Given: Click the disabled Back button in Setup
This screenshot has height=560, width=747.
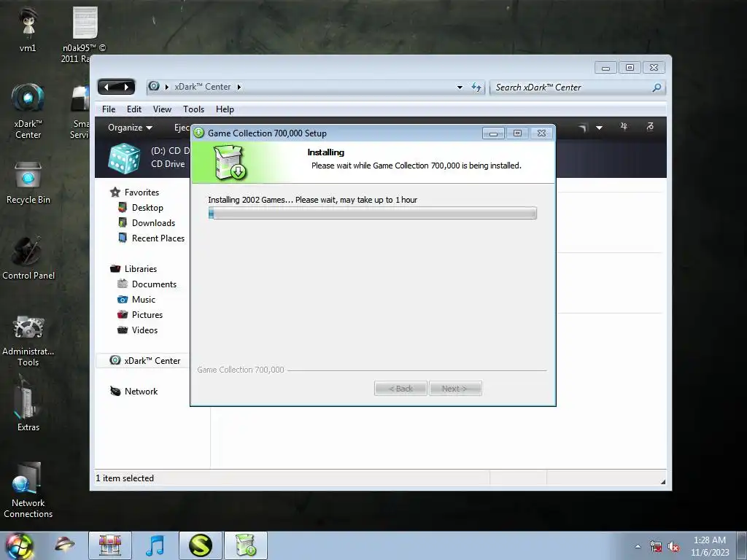Looking at the screenshot, I should [400, 389].
